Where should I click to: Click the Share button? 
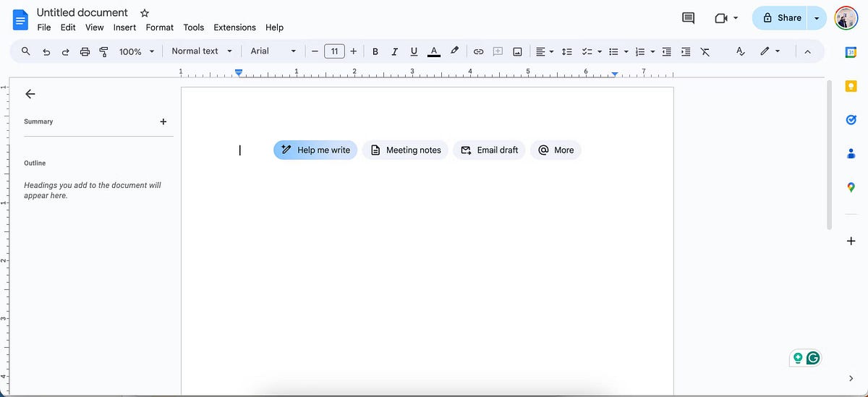click(x=782, y=18)
